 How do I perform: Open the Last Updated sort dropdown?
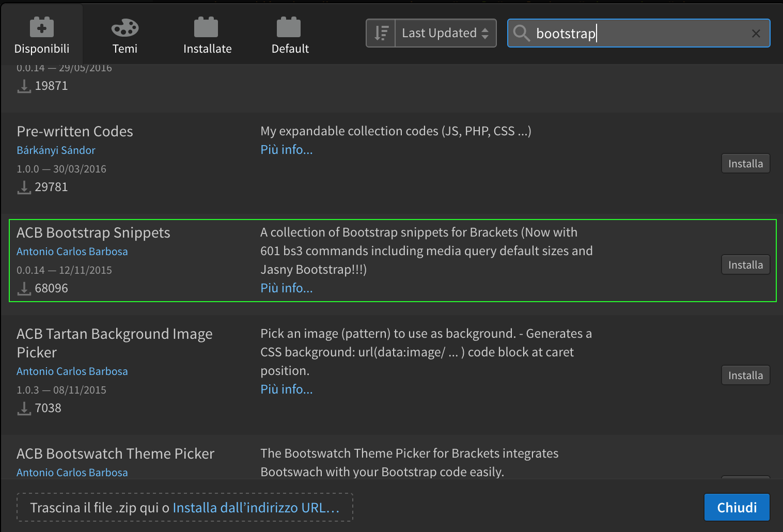445,33
